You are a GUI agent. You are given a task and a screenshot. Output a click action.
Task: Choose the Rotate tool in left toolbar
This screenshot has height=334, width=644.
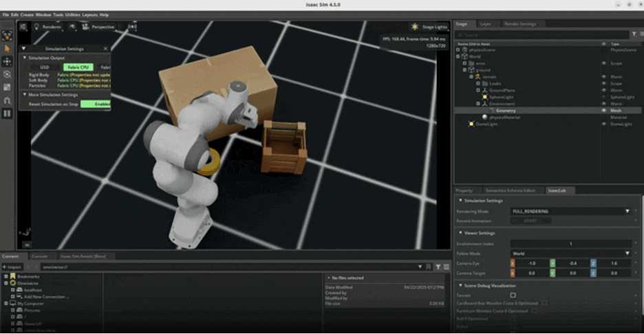tap(8, 74)
